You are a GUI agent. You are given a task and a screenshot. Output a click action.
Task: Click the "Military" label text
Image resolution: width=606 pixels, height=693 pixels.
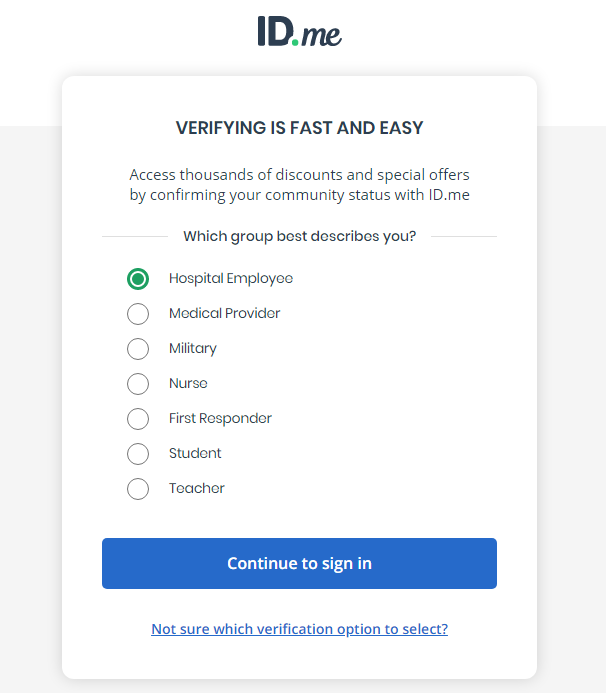tap(192, 349)
